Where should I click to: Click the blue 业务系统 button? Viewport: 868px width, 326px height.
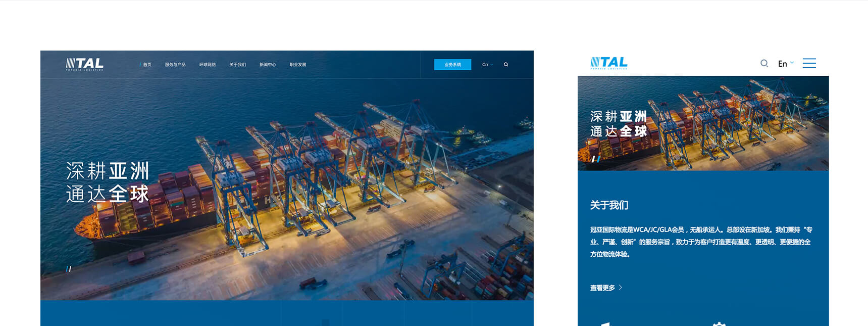tap(452, 65)
